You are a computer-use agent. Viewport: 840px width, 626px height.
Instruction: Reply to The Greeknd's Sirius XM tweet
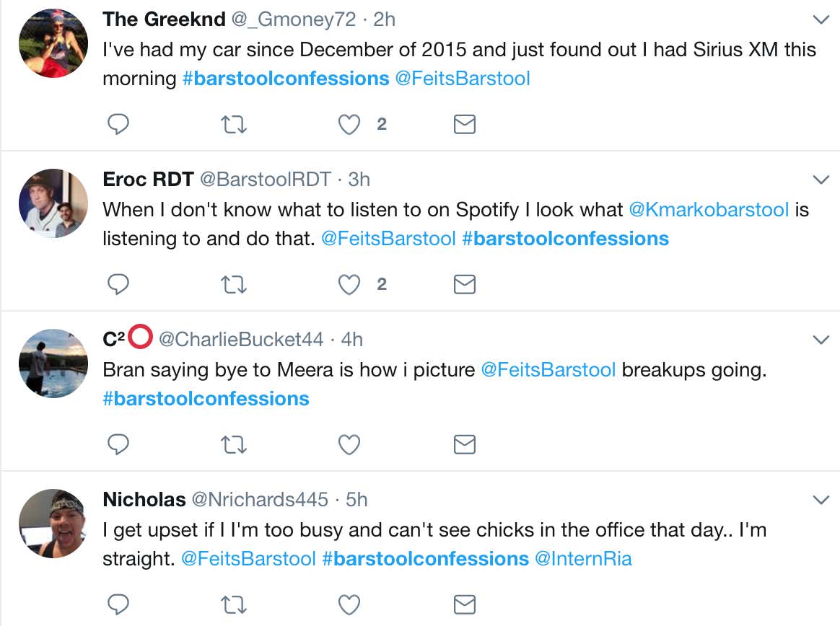tap(118, 124)
